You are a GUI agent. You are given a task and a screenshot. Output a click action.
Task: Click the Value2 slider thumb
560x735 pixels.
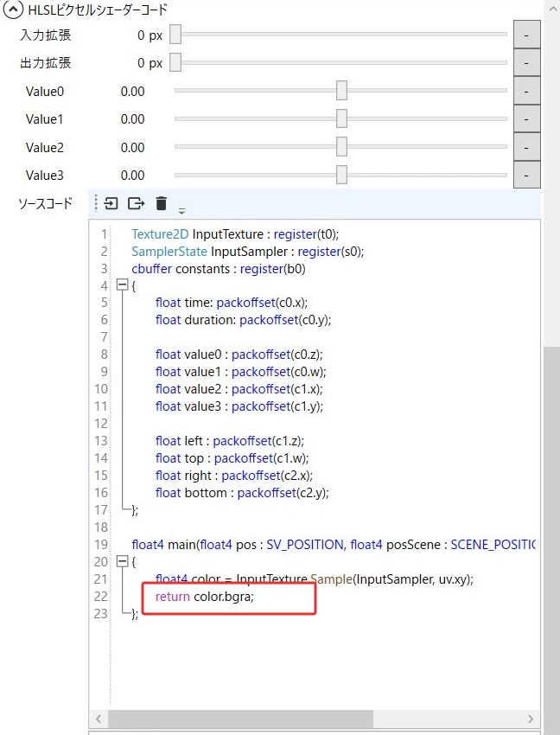341,146
